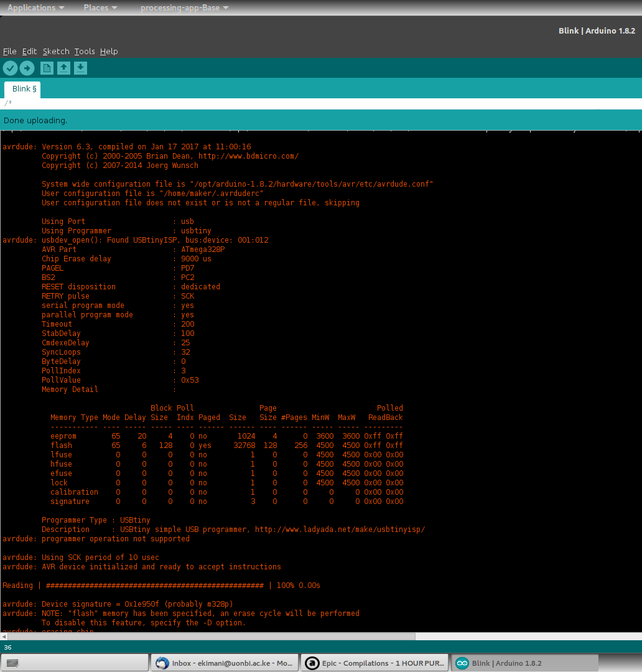Create a new sketch with the New icon
642x672 pixels.
(47, 68)
